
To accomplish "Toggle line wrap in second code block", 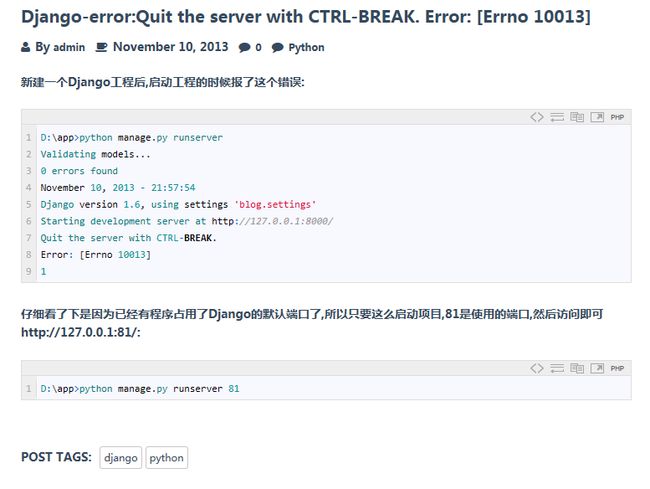I will click(x=557, y=368).
